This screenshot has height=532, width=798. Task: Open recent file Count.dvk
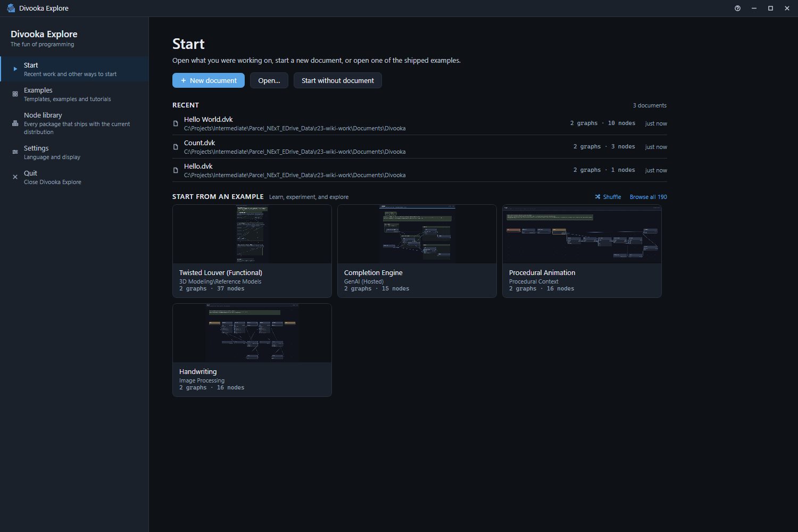pyautogui.click(x=420, y=147)
